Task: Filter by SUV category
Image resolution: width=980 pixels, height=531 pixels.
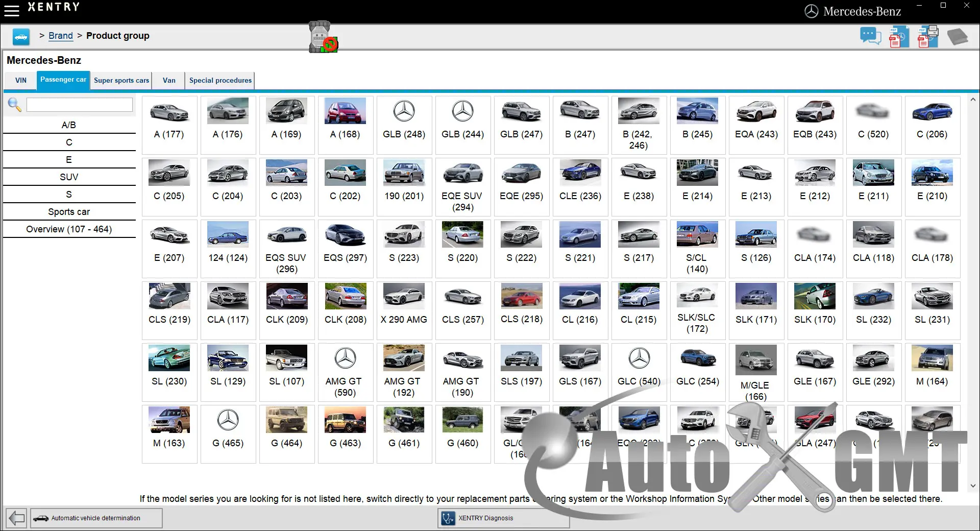Action: pos(69,177)
